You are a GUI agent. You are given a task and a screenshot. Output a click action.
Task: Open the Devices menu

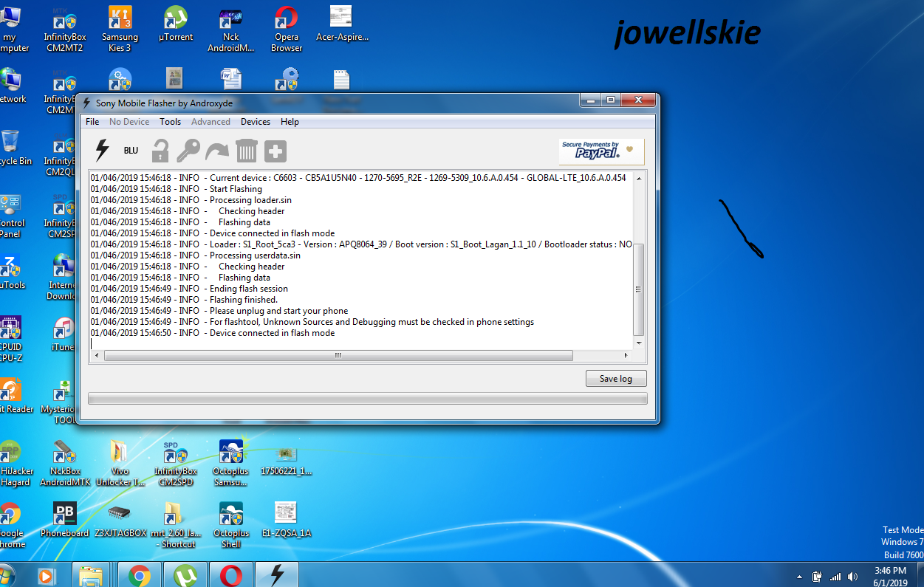tap(256, 122)
